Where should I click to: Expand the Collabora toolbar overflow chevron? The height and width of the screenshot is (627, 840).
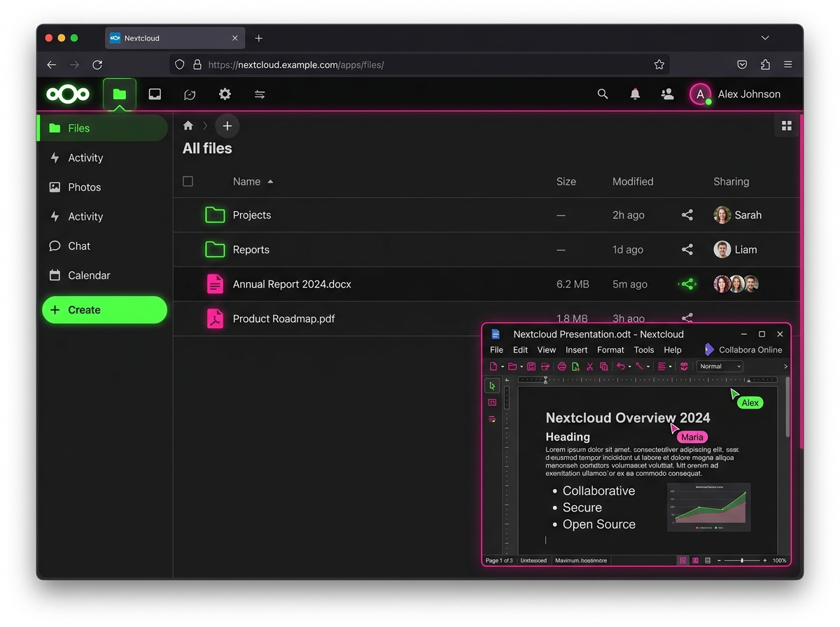click(x=785, y=367)
